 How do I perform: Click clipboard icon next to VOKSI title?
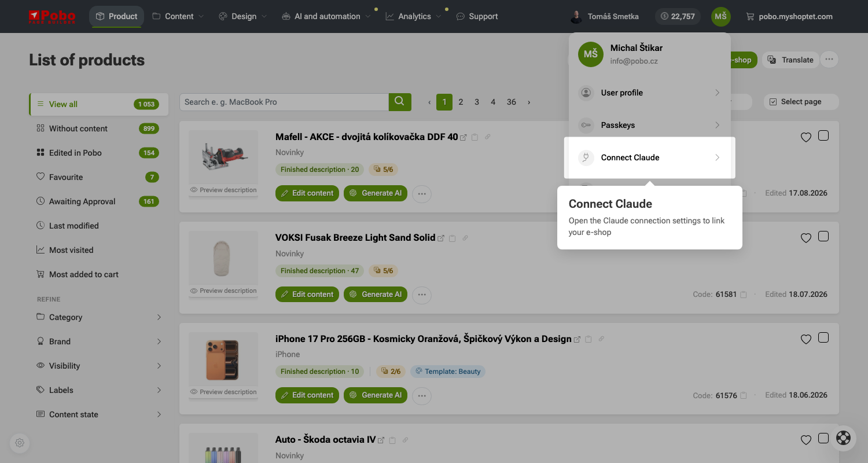pos(453,238)
